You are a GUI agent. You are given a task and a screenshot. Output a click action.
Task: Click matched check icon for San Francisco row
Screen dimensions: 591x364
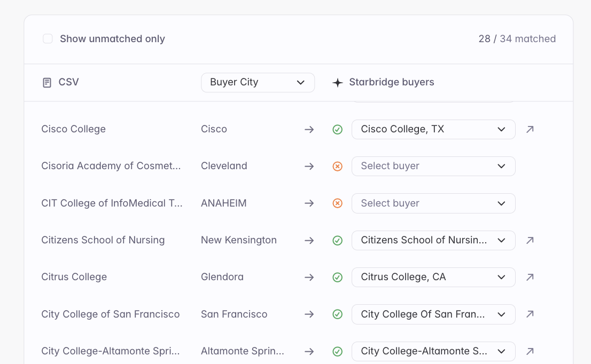coord(337,314)
